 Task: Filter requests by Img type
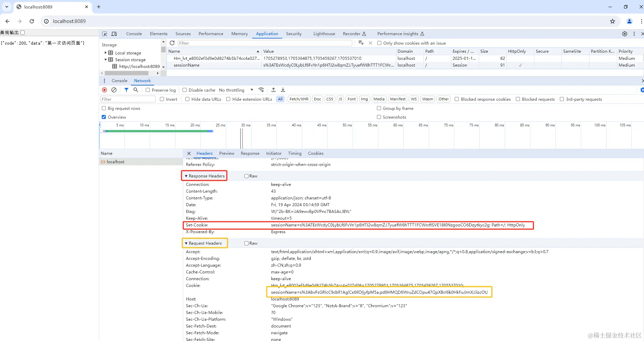pos(364,99)
